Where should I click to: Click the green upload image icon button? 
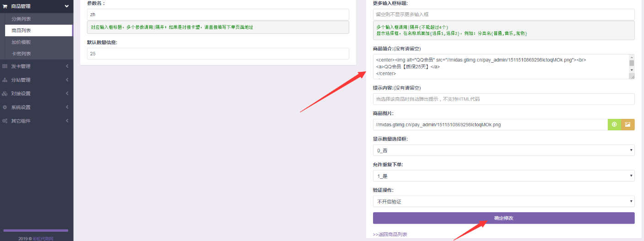pos(614,124)
